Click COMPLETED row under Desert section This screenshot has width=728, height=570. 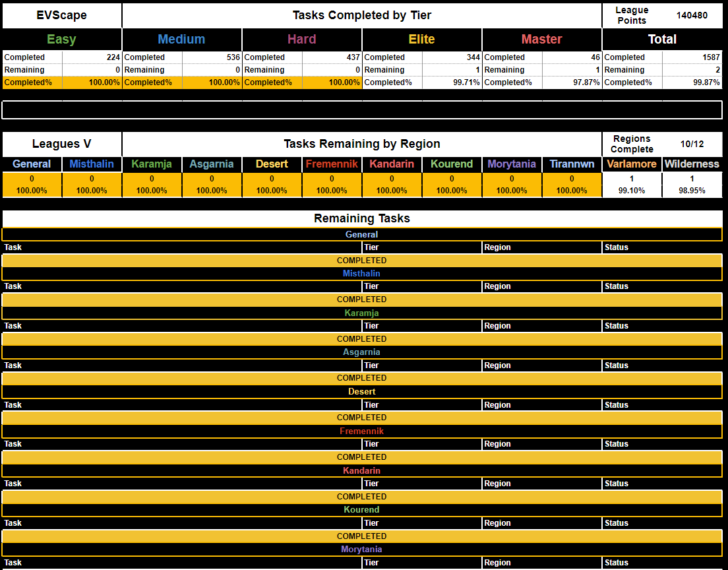pyautogui.click(x=361, y=418)
